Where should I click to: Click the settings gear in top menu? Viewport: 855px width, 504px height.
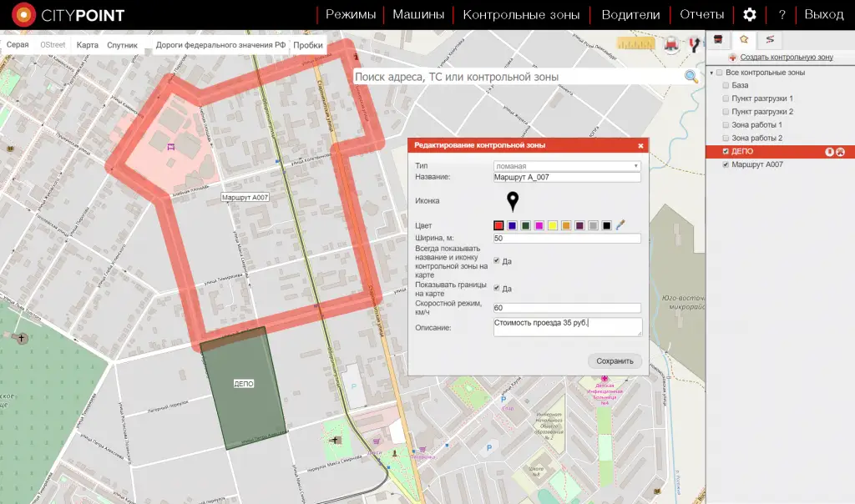click(x=750, y=15)
